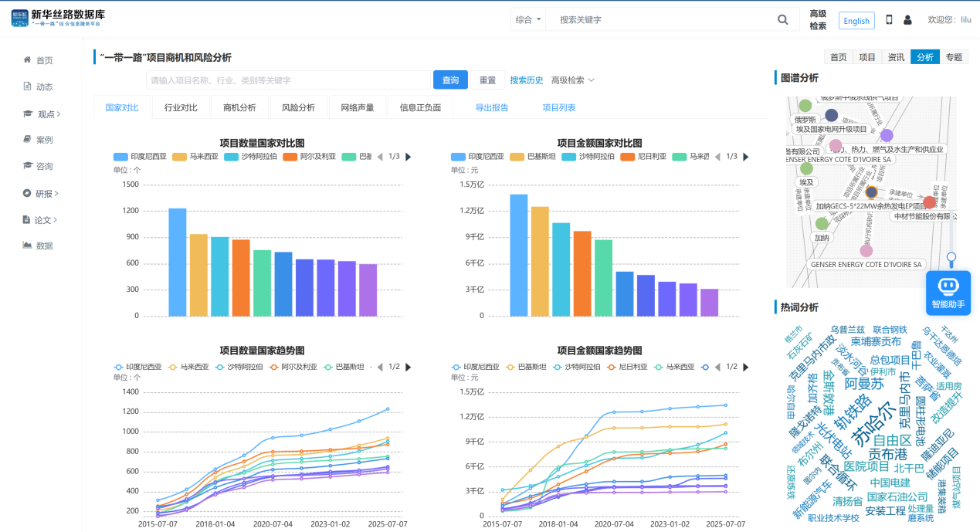The height and width of the screenshot is (532, 980).
Task: Toggle 巴基斯坦 series in 项目金额国家对比图 legend
Action: (531, 157)
